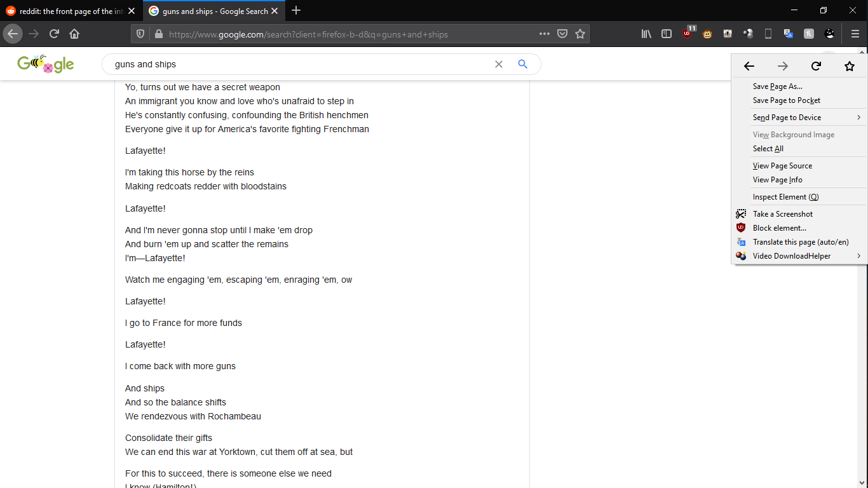Reload the page using the toolbar refresh icon
The width and height of the screenshot is (868, 488).
(x=54, y=34)
